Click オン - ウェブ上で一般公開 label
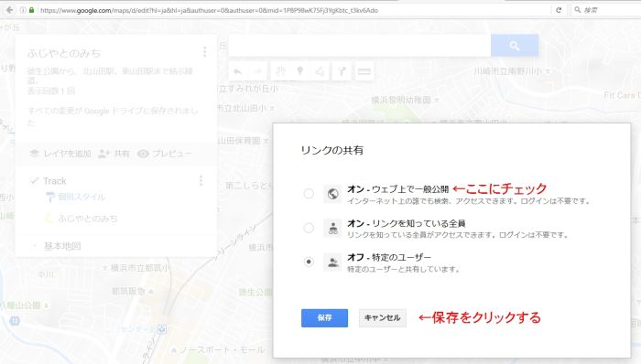Viewport: 641px width, 364px height. pyautogui.click(x=397, y=189)
